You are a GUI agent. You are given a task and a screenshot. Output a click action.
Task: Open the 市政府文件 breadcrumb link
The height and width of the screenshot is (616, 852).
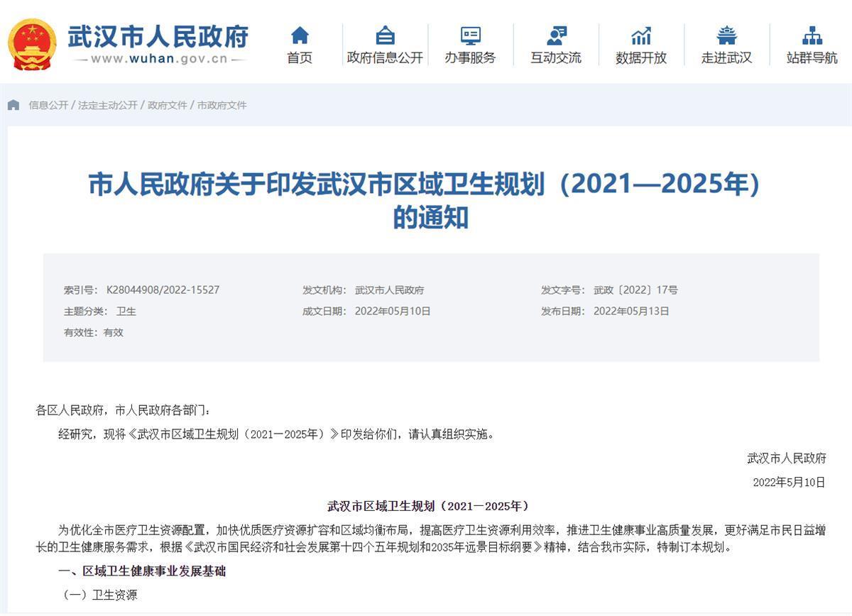[222, 105]
